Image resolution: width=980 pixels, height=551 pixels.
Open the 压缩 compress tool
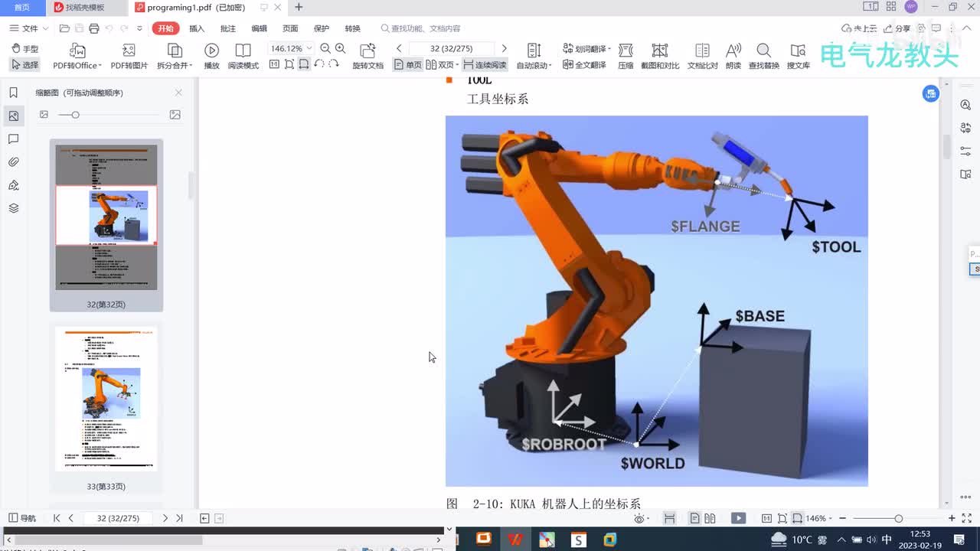click(x=626, y=57)
